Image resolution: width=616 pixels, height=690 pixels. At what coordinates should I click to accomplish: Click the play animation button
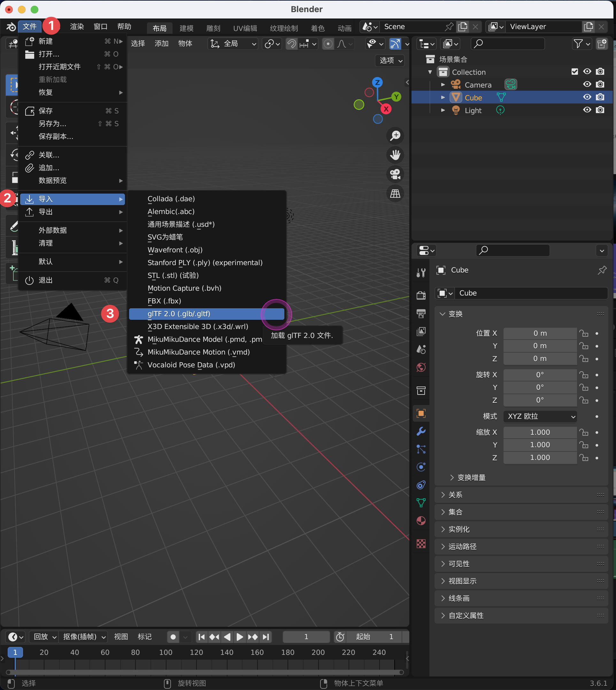tap(240, 637)
